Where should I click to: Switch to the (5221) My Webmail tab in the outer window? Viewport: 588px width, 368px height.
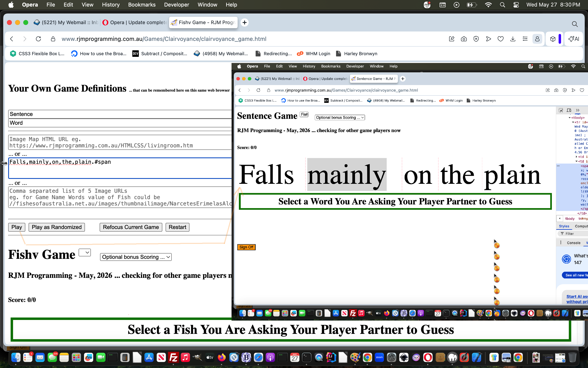click(66, 22)
